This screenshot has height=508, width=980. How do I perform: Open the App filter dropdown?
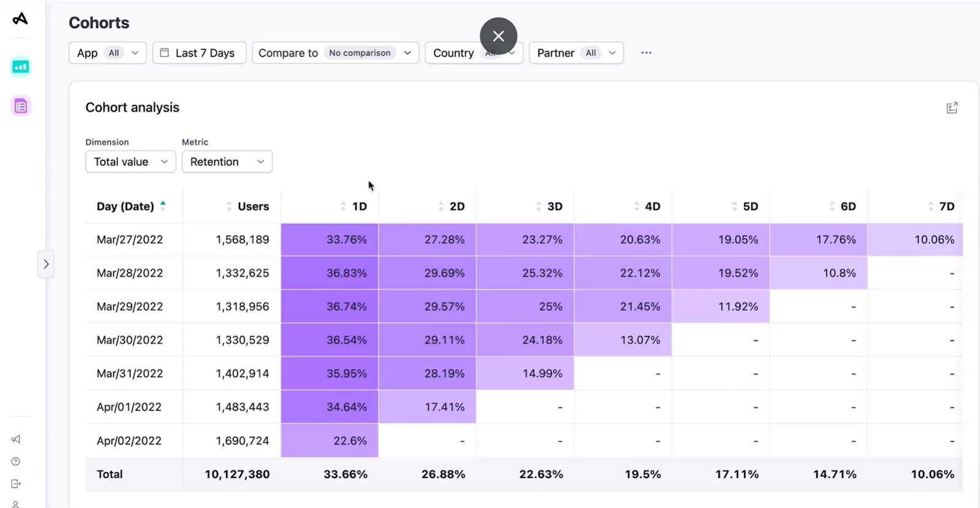tap(107, 53)
